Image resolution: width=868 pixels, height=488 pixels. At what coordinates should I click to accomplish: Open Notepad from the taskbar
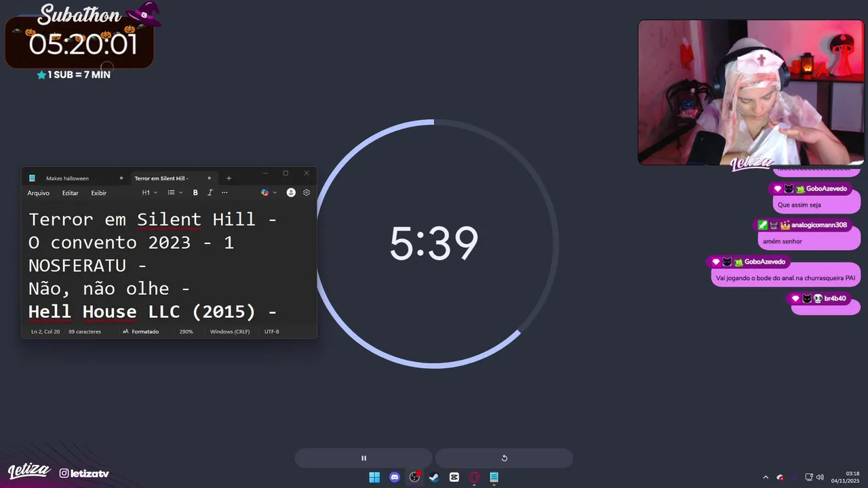click(494, 477)
